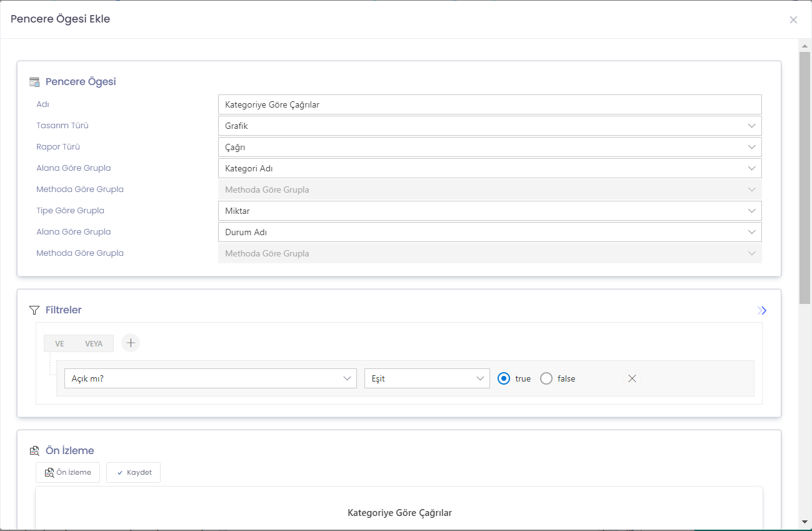
Task: Click the scrollbar down arrow
Action: 804,522
